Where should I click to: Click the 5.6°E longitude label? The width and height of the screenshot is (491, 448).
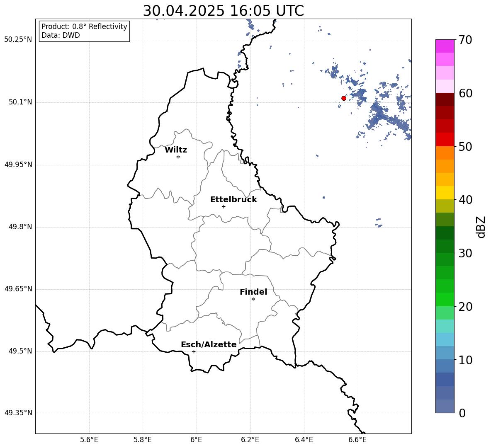(x=89, y=440)
